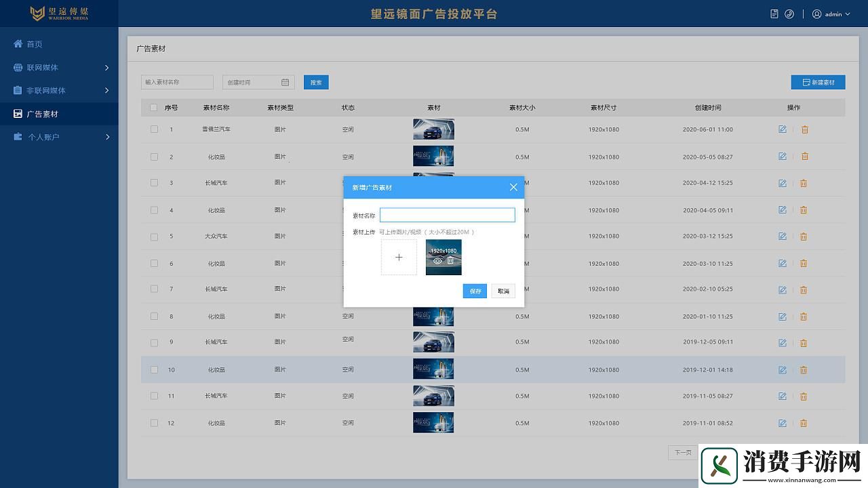Click the 保存 button in the dialog

[475, 291]
